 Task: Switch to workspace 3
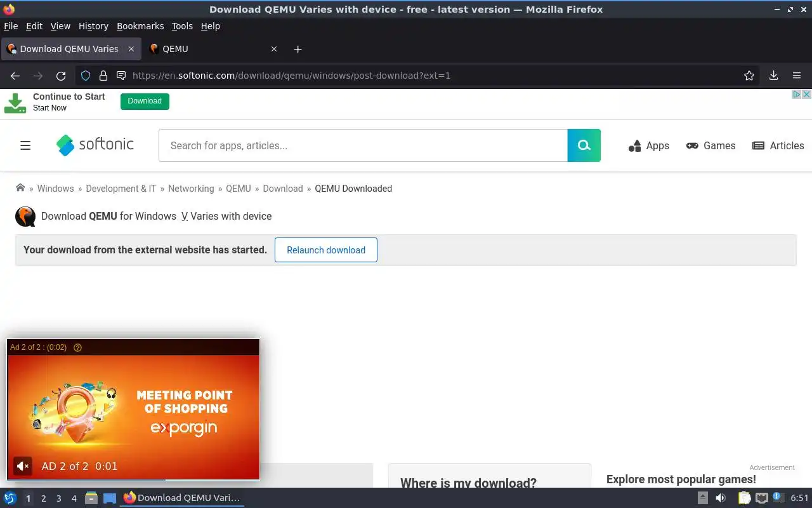click(x=58, y=498)
